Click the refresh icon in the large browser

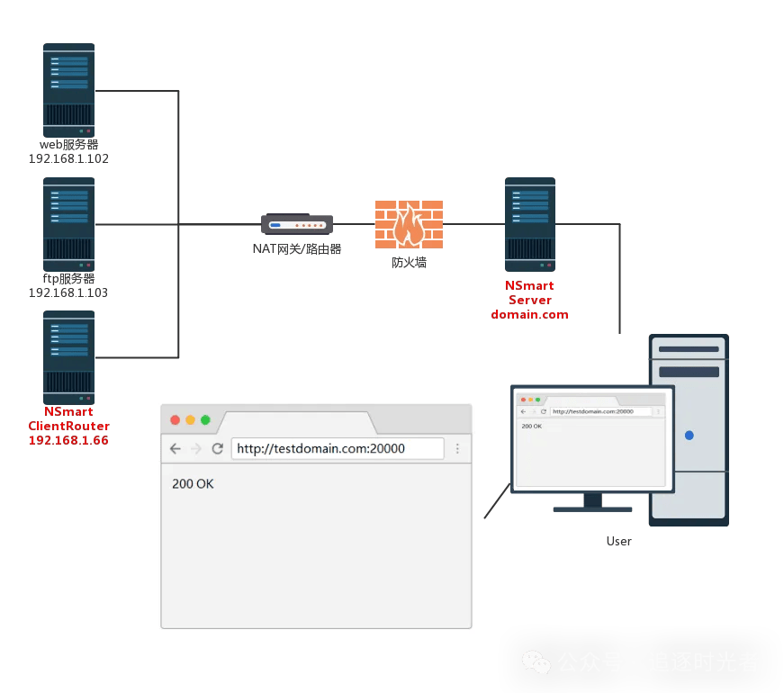coord(217,447)
